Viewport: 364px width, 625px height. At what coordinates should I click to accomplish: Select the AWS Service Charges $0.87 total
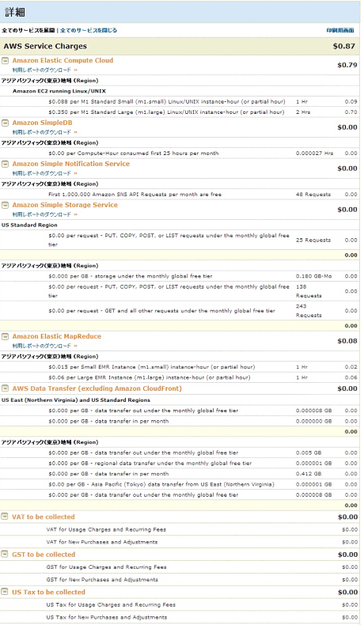point(343,46)
